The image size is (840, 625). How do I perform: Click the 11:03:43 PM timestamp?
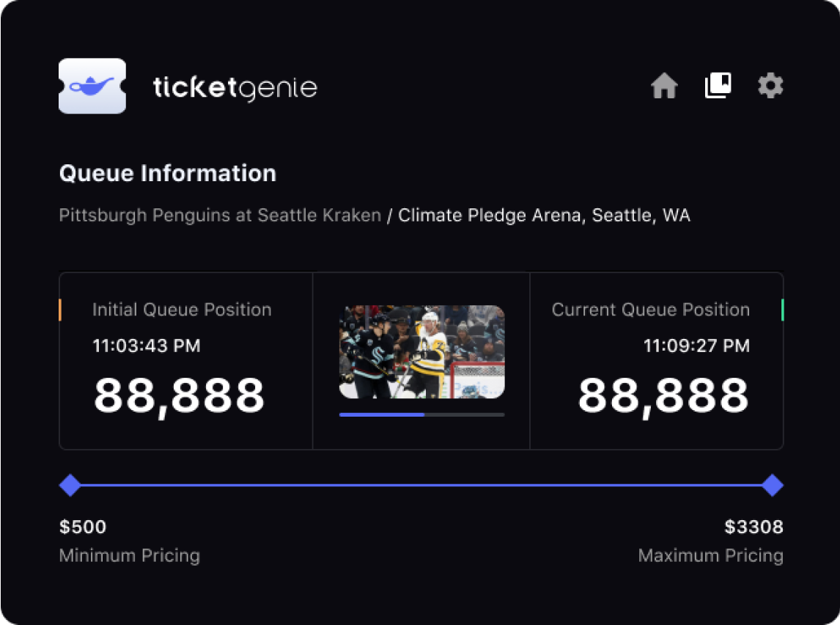[147, 346]
